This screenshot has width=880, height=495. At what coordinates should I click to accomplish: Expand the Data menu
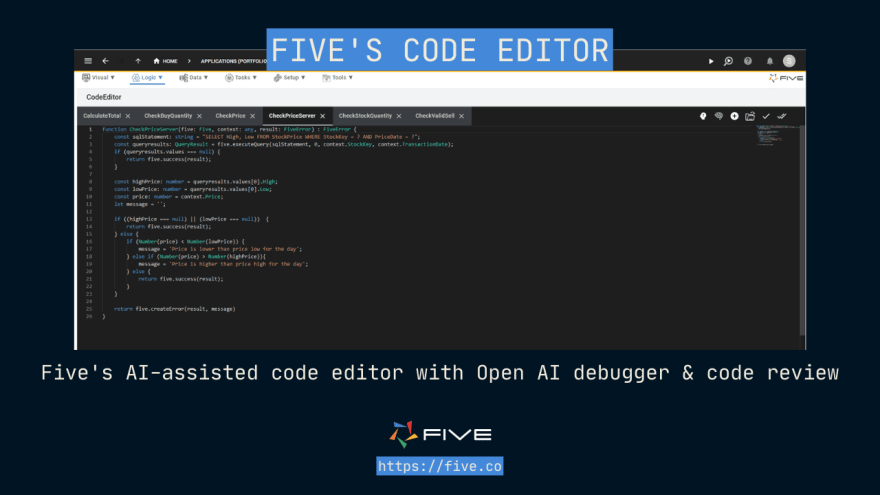pos(194,77)
